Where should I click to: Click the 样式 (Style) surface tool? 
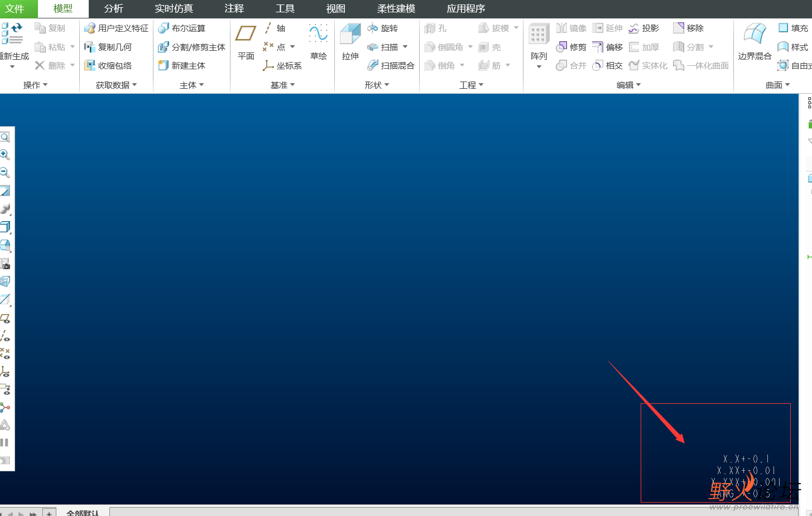(x=793, y=47)
